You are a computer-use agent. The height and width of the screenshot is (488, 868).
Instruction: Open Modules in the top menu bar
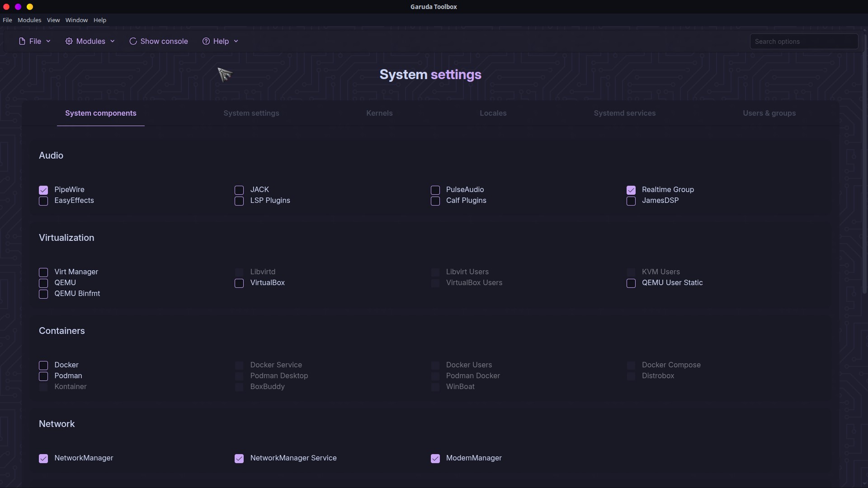(29, 20)
